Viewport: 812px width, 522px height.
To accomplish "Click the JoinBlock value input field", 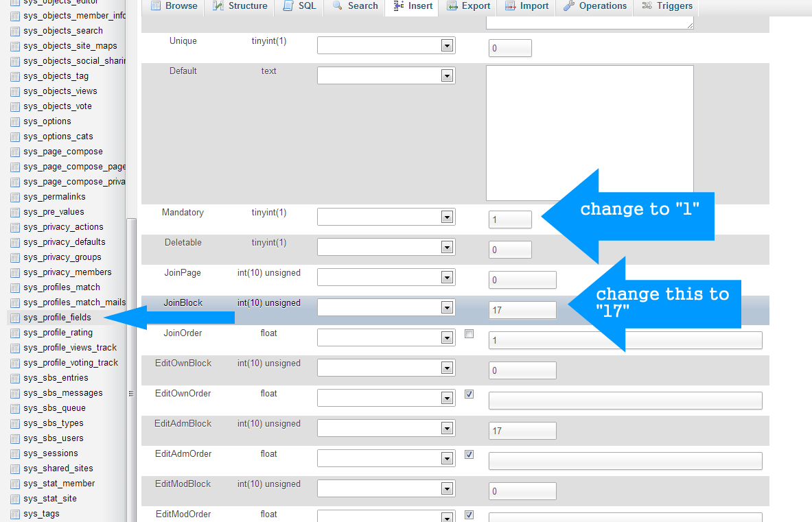I will click(522, 310).
